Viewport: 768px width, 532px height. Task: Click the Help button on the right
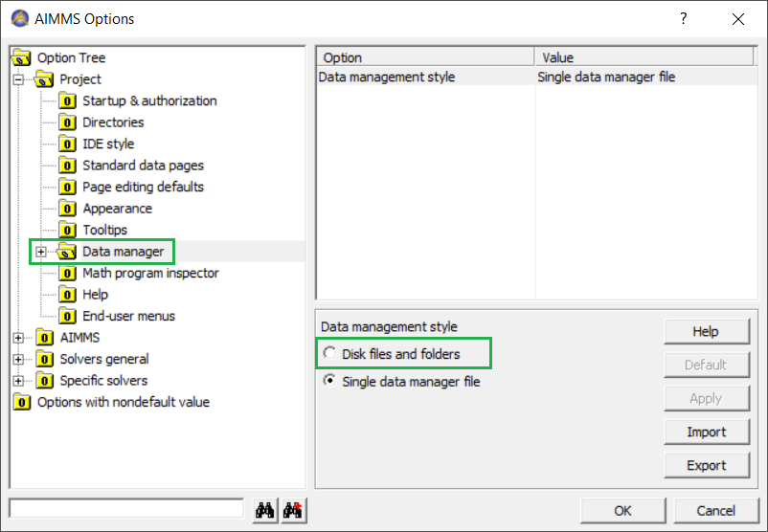(707, 331)
